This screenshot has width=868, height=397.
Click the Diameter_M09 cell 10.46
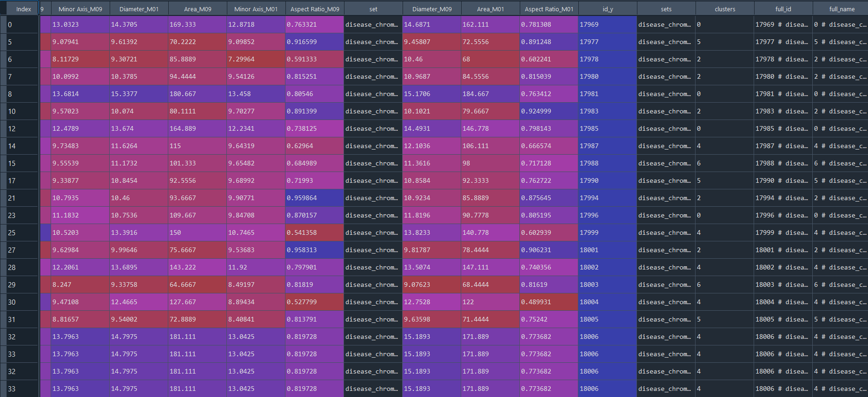click(432, 59)
